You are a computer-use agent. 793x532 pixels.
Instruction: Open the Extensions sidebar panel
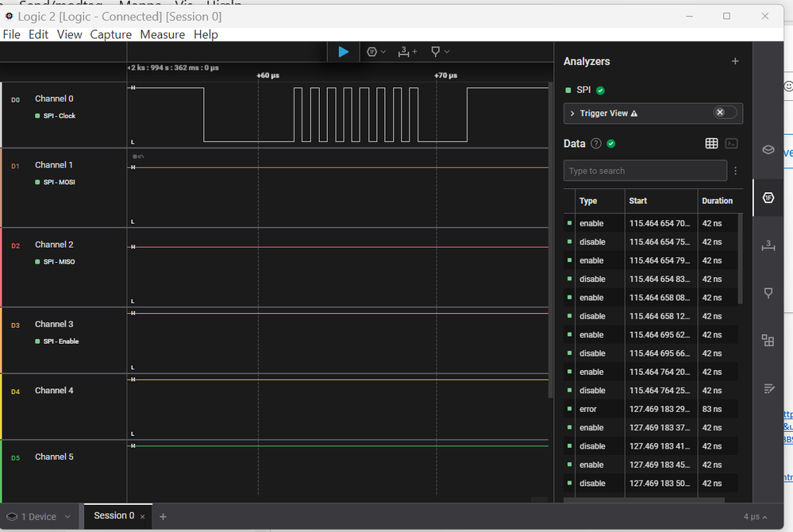click(x=768, y=341)
